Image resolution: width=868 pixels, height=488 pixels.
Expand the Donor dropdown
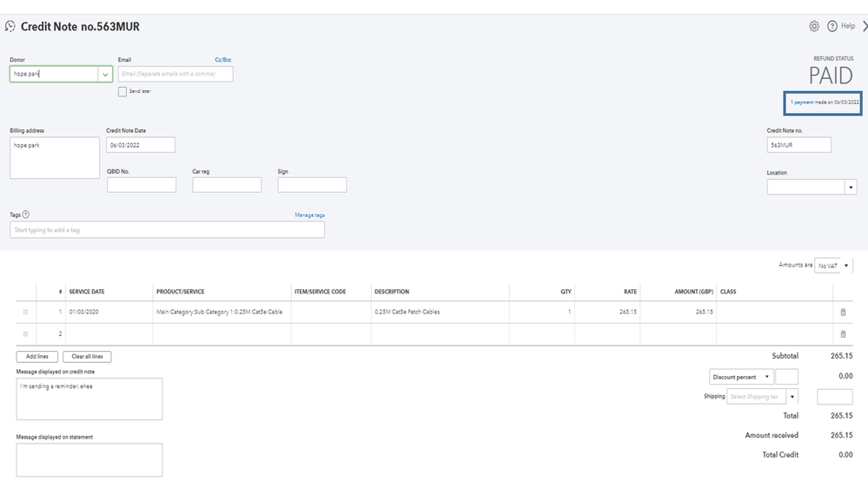click(104, 75)
